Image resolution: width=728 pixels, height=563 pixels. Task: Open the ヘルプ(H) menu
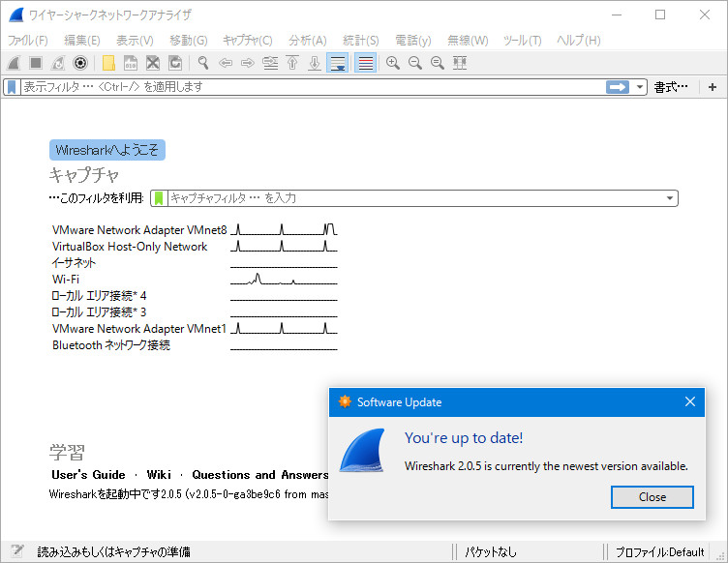(x=579, y=41)
